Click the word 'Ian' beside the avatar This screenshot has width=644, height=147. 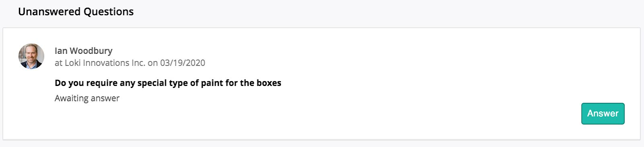[61, 51]
